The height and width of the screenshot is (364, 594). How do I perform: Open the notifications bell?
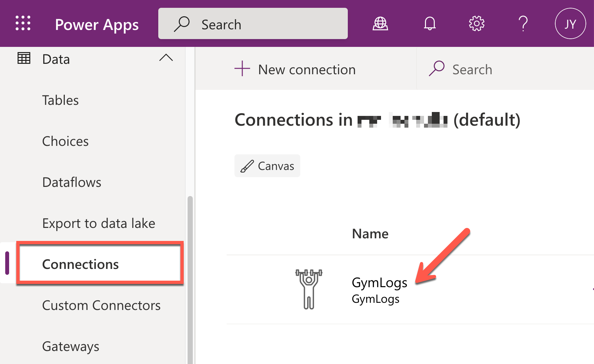point(430,24)
